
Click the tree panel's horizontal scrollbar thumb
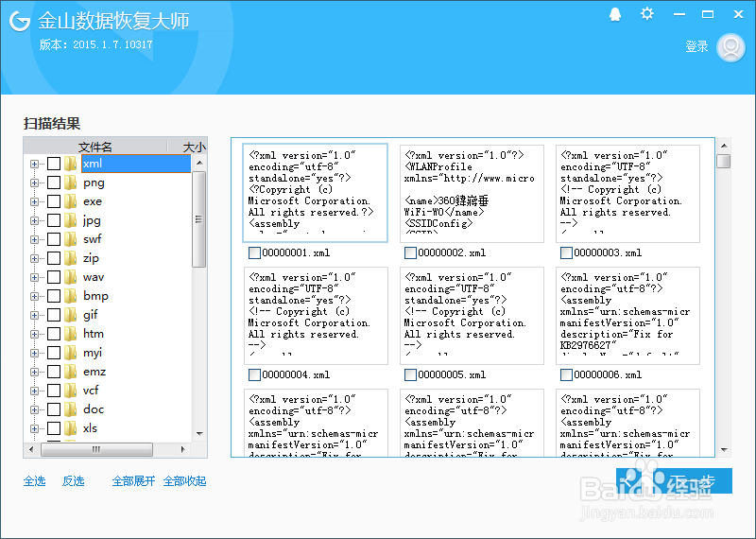click(96, 449)
